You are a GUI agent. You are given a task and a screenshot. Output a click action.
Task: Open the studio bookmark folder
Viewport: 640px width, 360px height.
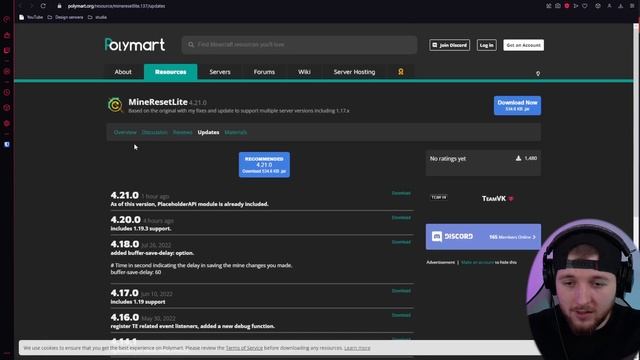tap(98, 17)
